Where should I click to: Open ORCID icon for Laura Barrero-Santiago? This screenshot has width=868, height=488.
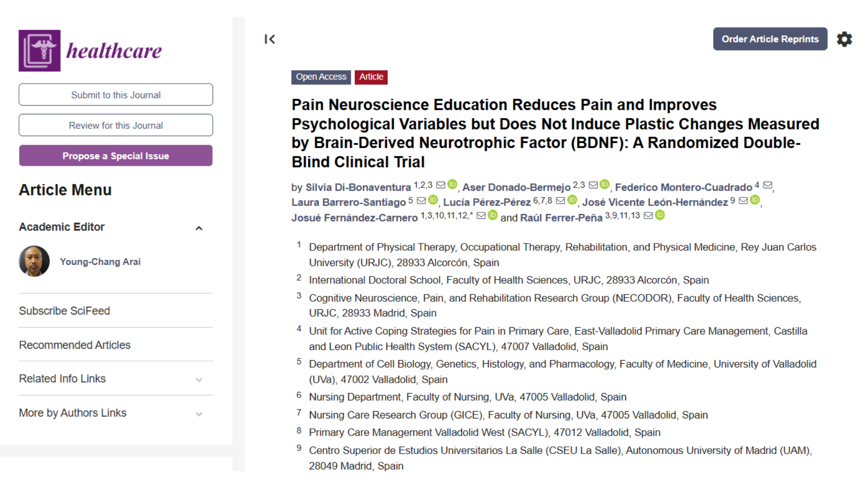click(433, 200)
